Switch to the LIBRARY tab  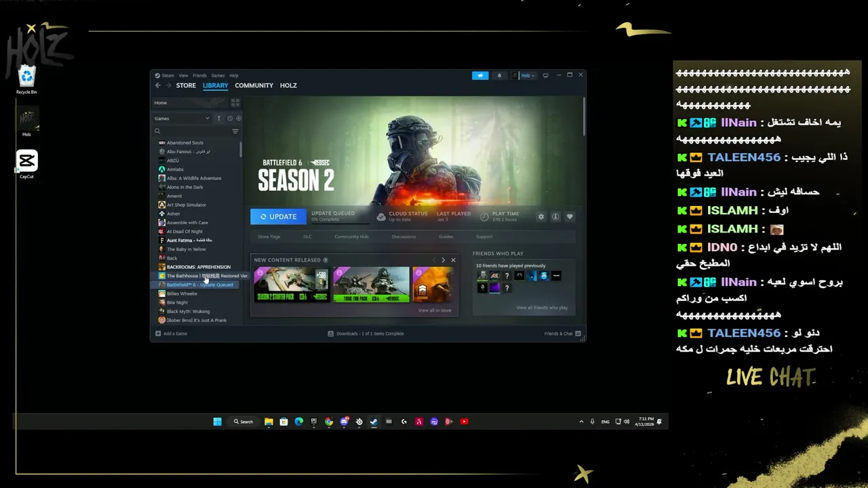215,85
